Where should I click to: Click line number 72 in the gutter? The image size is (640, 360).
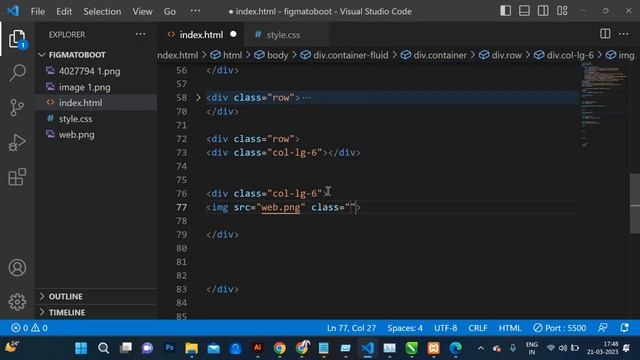point(182,139)
